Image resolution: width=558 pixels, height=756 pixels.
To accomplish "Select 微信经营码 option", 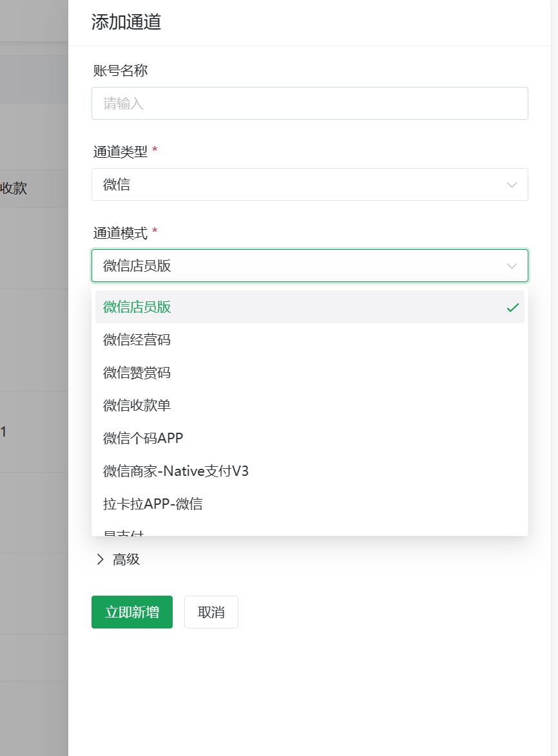I will (310, 340).
